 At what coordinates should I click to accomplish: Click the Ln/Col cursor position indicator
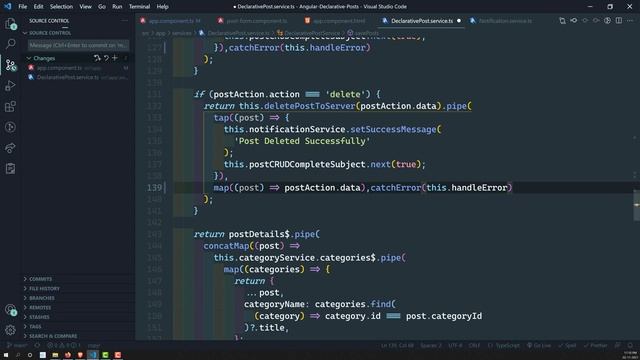(398, 345)
